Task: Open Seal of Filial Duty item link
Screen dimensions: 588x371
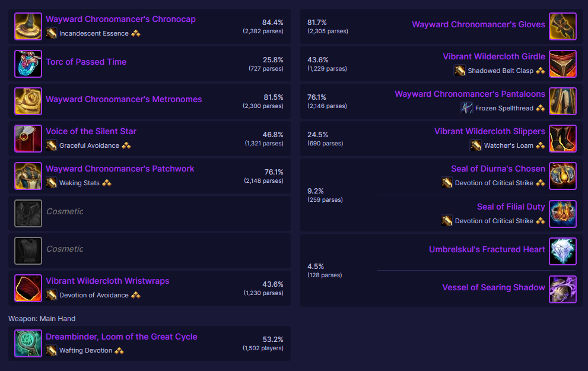Action: (511, 207)
